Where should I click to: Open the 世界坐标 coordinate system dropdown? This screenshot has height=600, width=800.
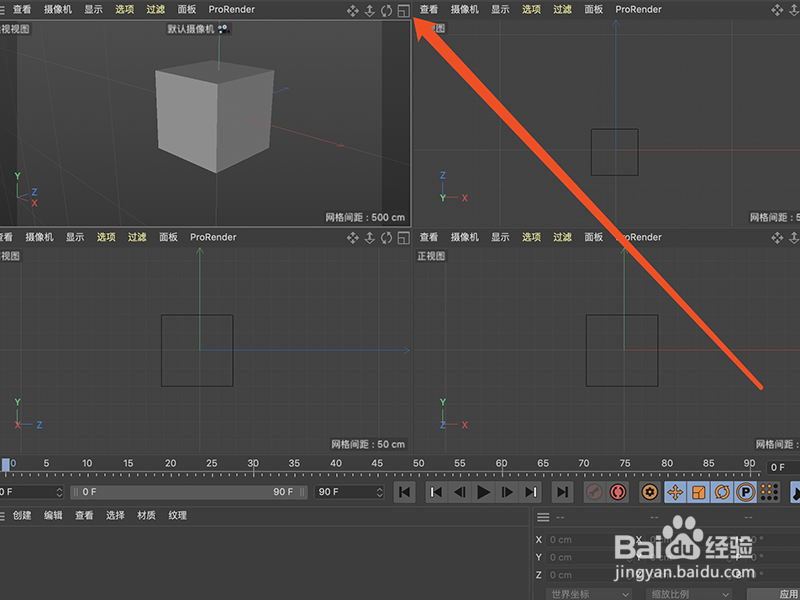point(589,594)
